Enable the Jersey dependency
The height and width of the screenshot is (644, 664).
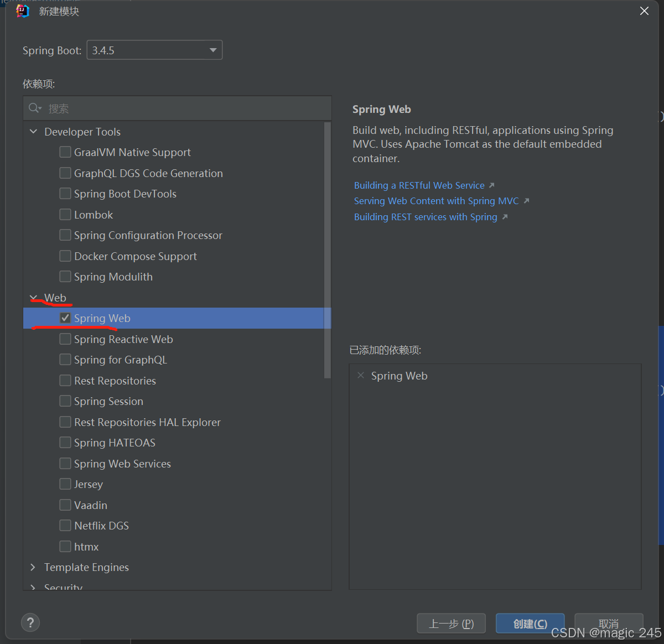click(65, 484)
